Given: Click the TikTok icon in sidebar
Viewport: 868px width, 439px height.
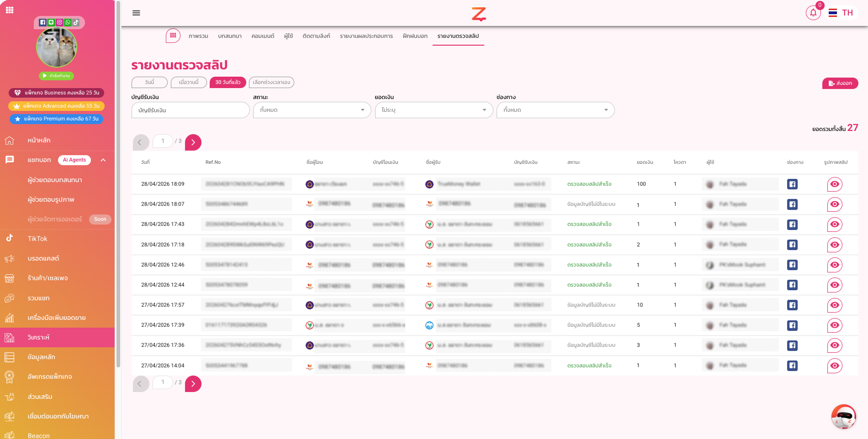Looking at the screenshot, I should [10, 238].
